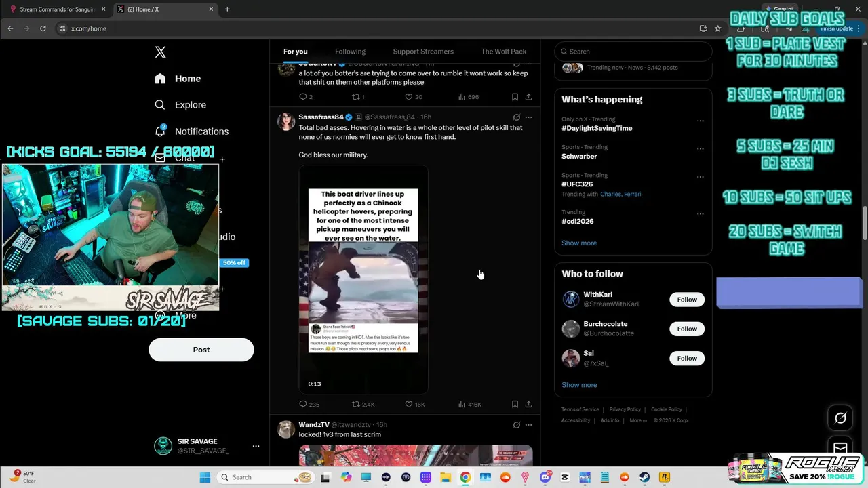This screenshot has height=488, width=868.
Task: Bookmark the Sassafrass84 post
Action: [515, 404]
